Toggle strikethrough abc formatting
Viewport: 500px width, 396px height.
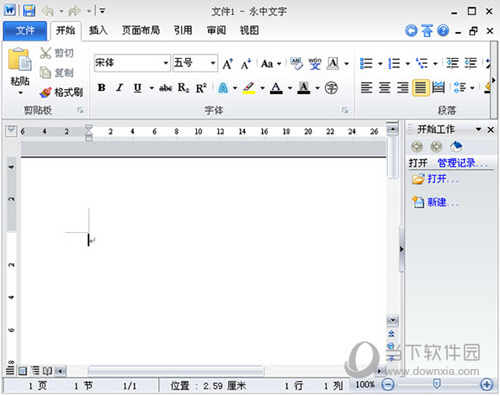point(165,88)
